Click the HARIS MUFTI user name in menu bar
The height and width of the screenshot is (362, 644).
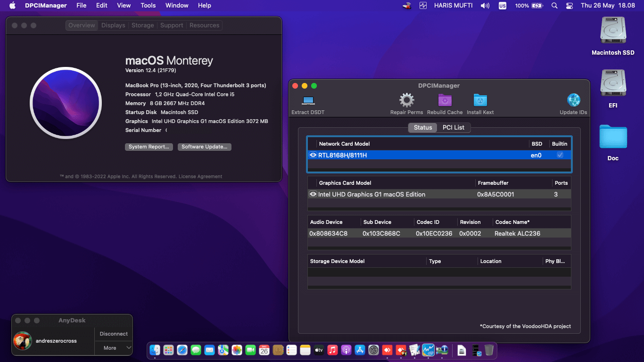454,6
